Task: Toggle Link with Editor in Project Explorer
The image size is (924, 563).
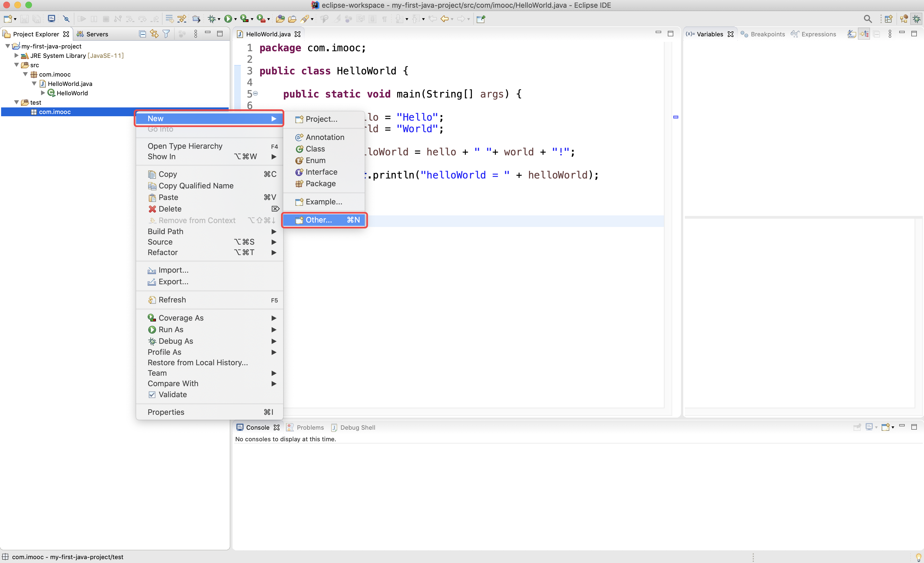Action: pyautogui.click(x=154, y=34)
